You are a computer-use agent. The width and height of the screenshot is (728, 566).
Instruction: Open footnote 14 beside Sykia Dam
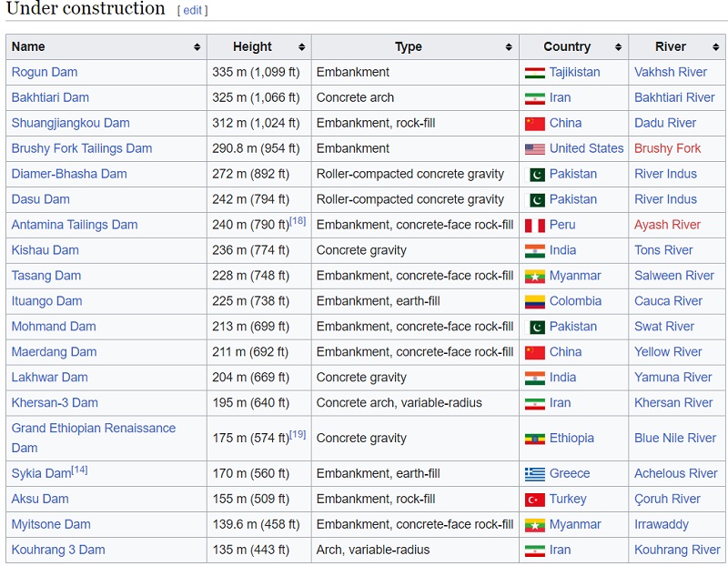80,470
